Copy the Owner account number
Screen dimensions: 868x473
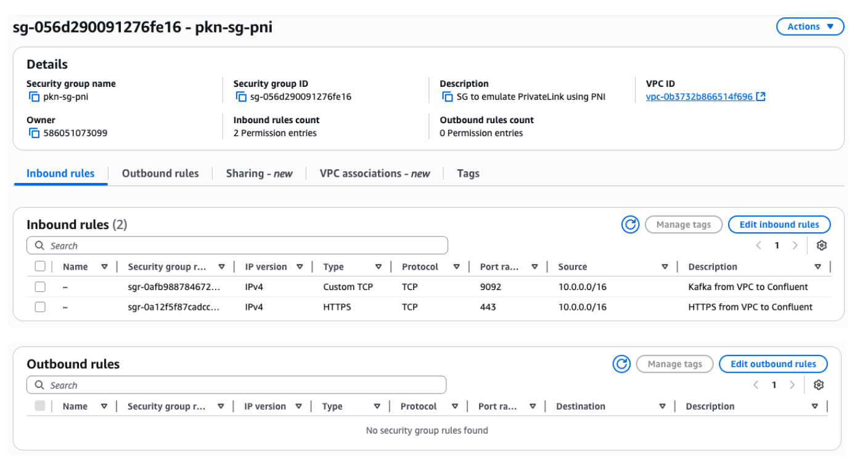35,133
